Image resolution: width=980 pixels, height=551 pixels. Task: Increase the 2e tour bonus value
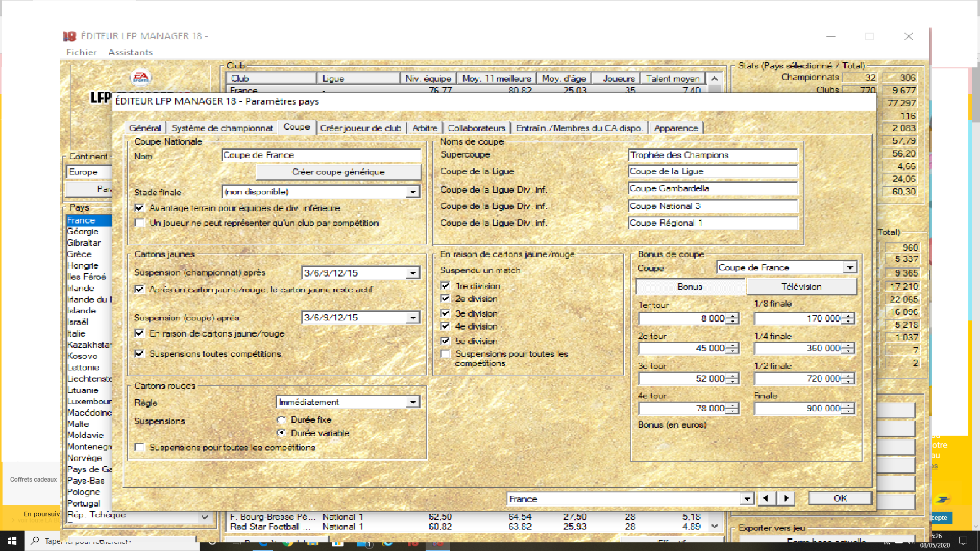(x=733, y=345)
